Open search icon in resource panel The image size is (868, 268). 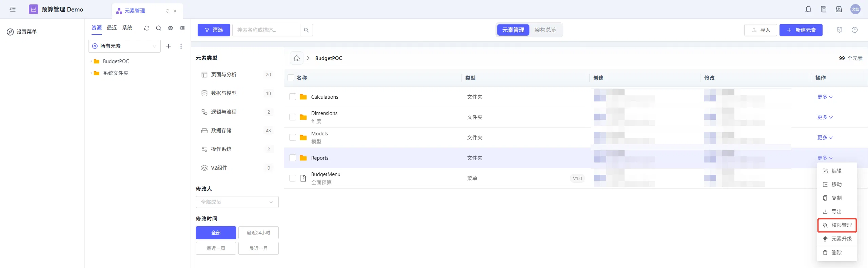click(x=158, y=28)
